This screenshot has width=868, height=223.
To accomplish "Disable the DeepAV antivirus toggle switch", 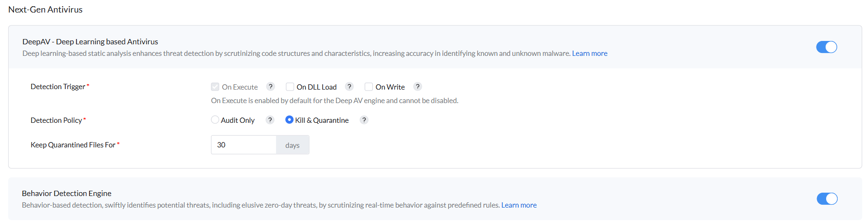I will tap(826, 47).
